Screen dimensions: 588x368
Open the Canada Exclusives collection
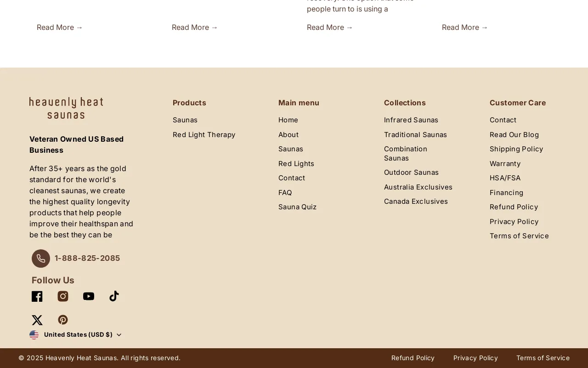click(416, 201)
